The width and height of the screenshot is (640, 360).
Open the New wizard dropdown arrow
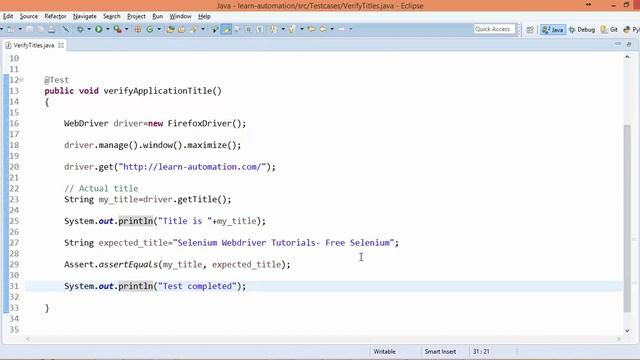(20, 29)
